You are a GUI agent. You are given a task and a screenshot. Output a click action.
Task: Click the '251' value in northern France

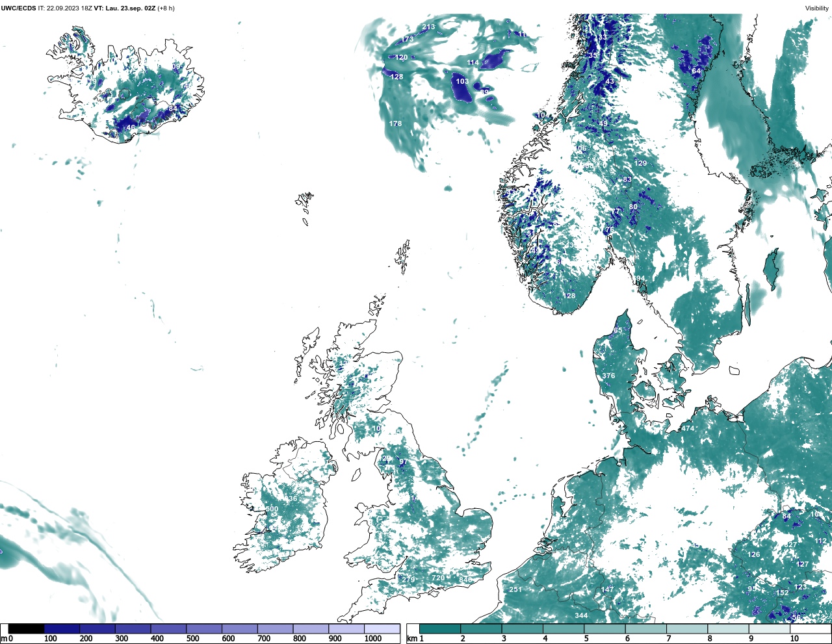[515, 590]
